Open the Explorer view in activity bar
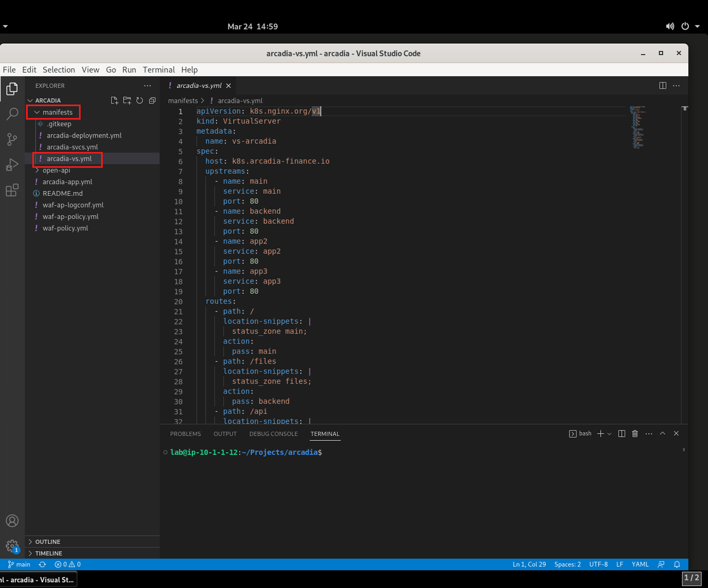The image size is (708, 588). click(x=12, y=89)
